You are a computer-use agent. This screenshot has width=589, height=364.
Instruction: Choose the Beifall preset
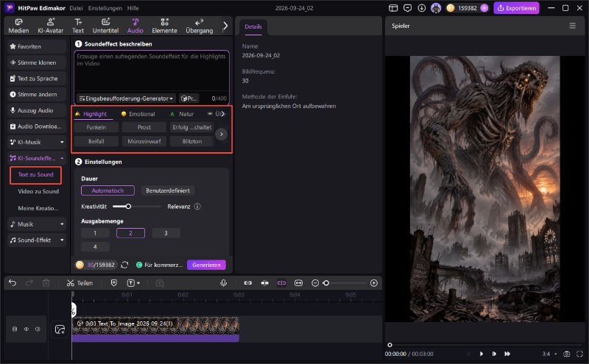click(x=96, y=141)
